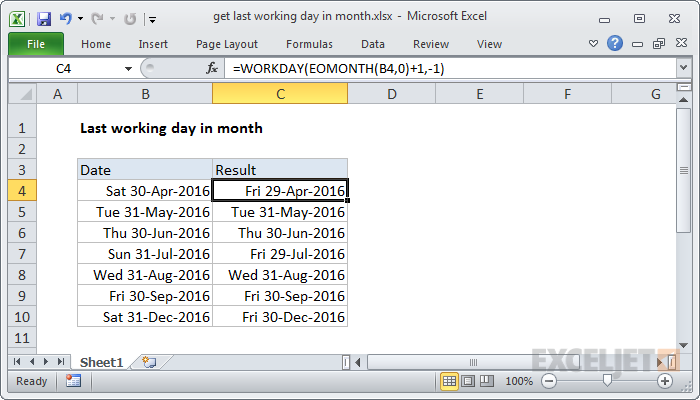The image size is (700, 400).
Task: Select the Sheet1 tab
Action: 101,362
